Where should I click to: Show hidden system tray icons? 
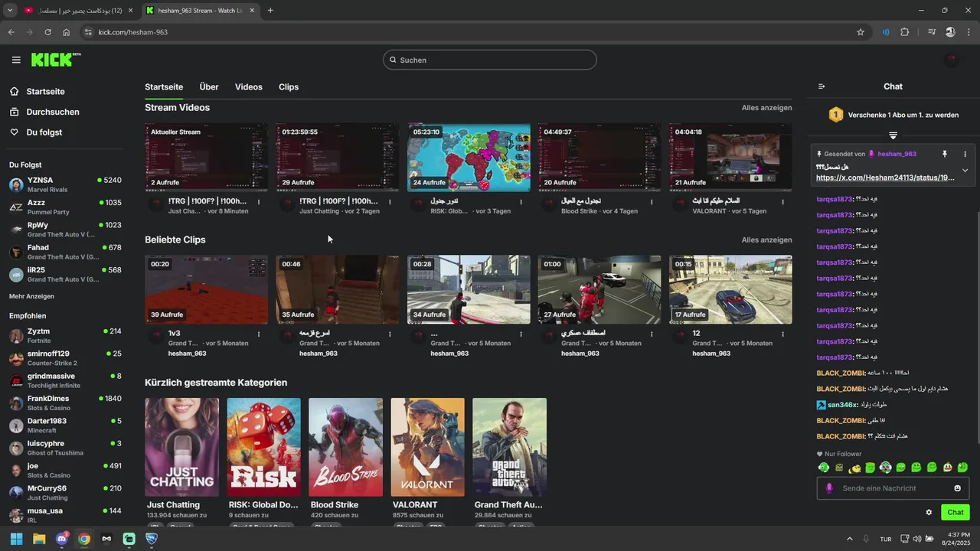[x=849, y=539]
